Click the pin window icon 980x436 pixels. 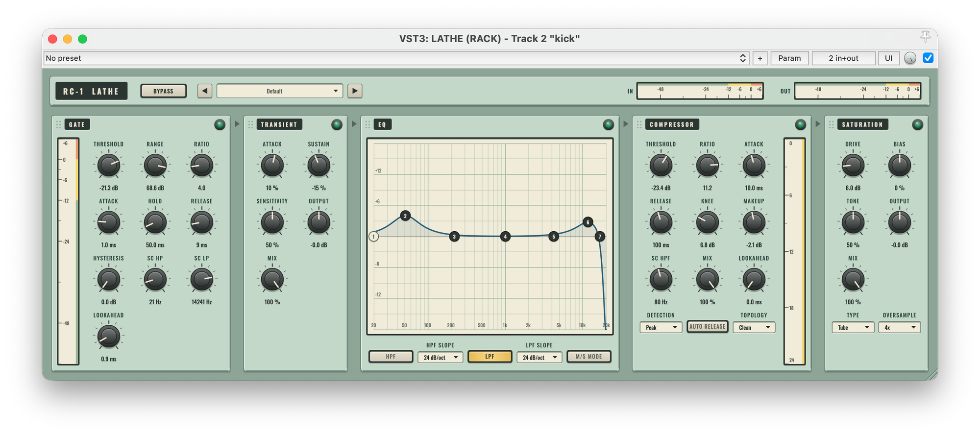click(925, 36)
